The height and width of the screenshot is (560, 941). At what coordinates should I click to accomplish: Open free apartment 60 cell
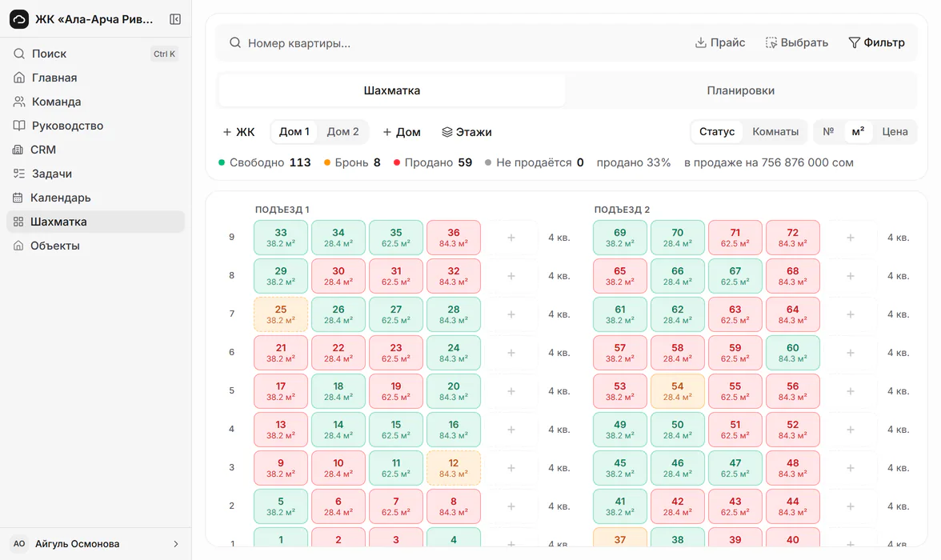coord(793,353)
